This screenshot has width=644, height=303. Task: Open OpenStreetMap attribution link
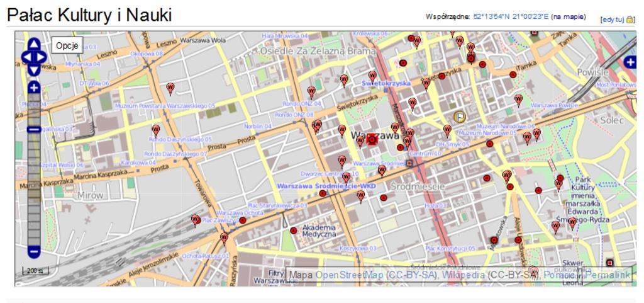pyautogui.click(x=350, y=275)
